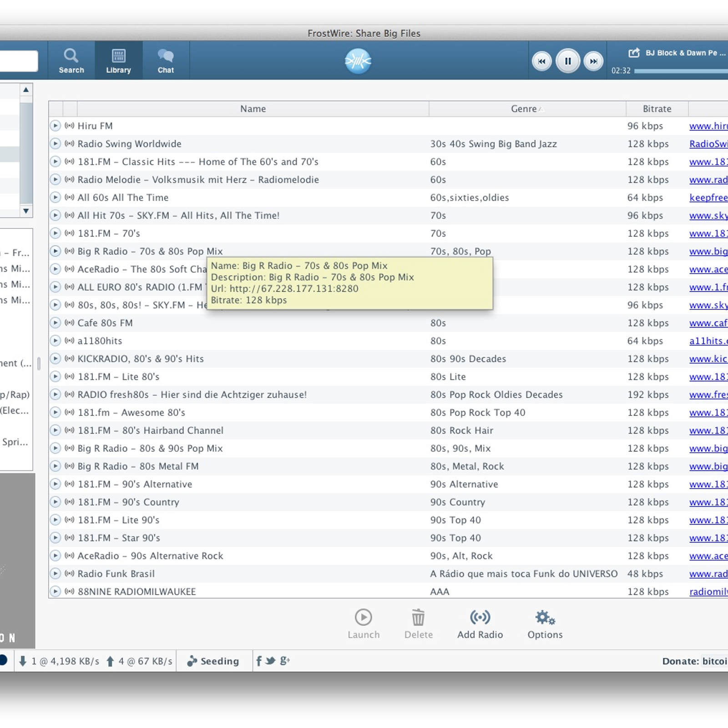Play Radio Melodie Volksmusik station
Screen dimensions: 728x728
[55, 180]
